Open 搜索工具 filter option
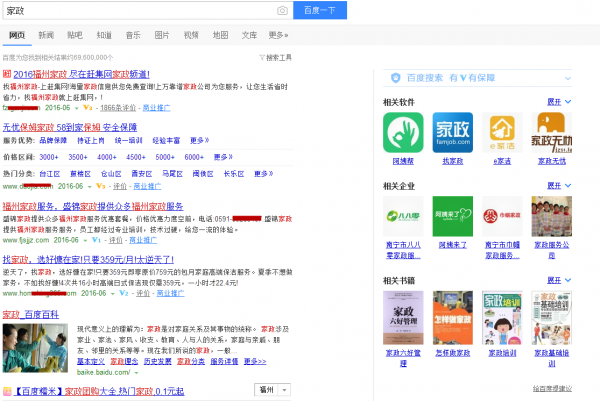Viewport: 600px width, 401px height. 276,58
